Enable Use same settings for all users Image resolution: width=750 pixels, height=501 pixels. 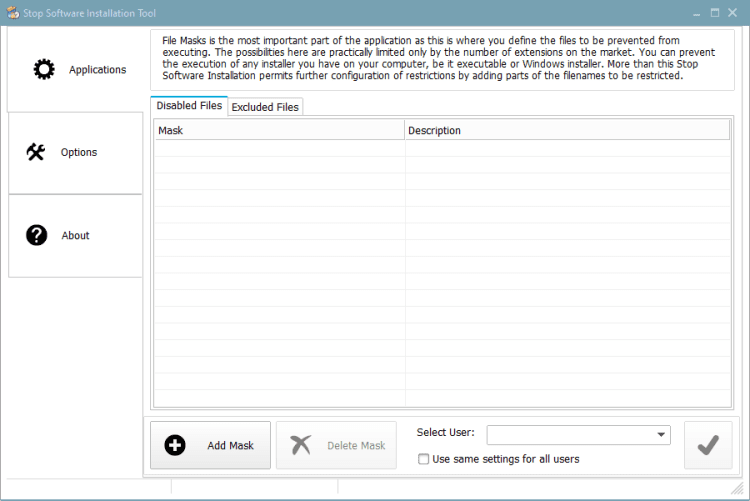[x=423, y=459]
